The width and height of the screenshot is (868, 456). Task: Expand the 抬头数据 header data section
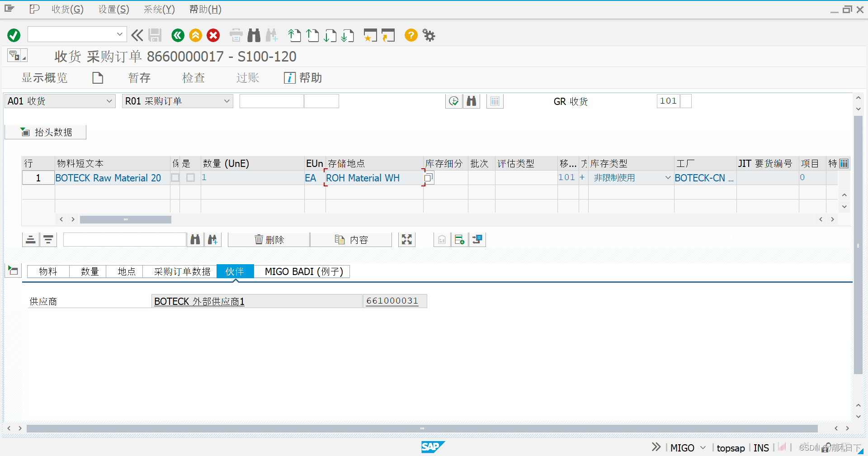click(46, 132)
